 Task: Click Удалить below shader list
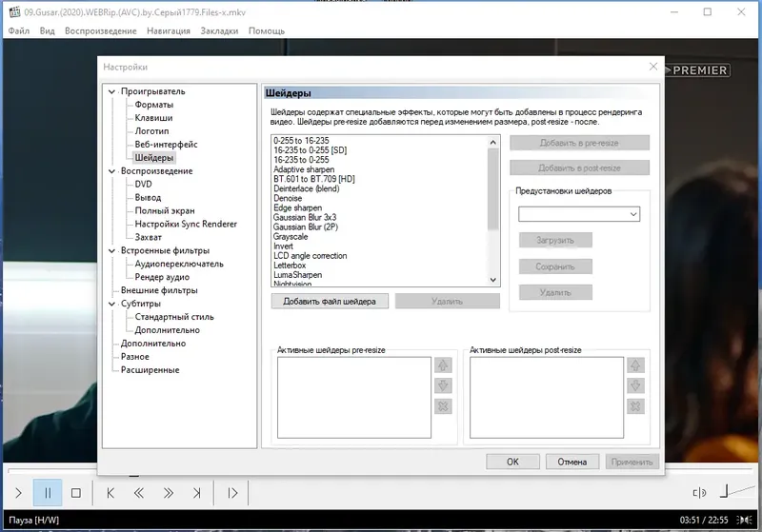(x=447, y=301)
